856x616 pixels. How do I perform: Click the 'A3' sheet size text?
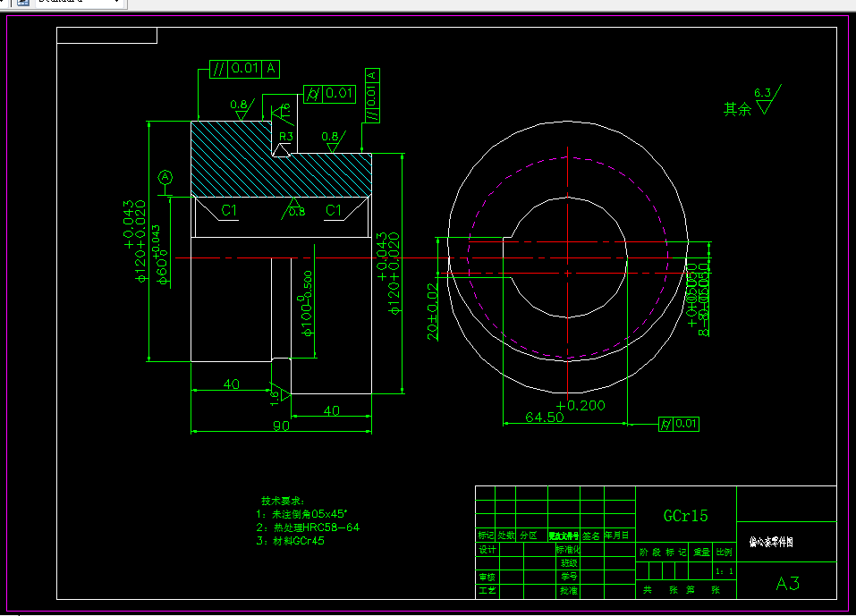tap(788, 584)
